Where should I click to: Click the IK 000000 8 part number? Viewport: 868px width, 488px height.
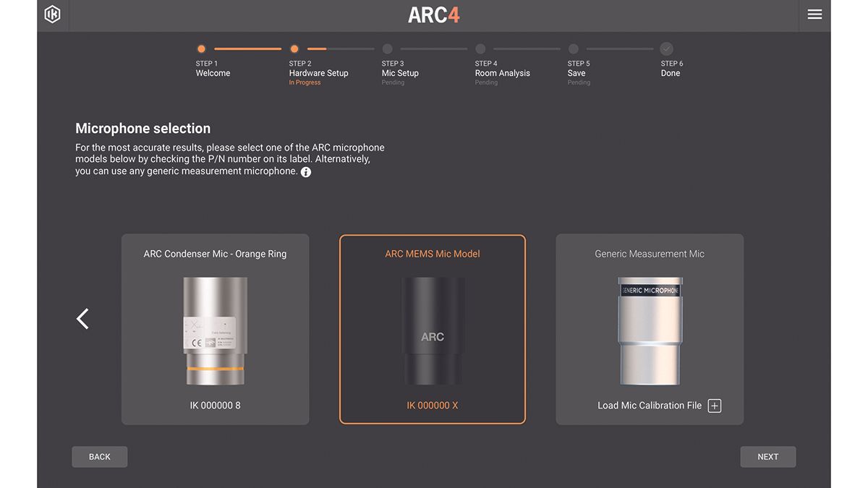(x=216, y=406)
